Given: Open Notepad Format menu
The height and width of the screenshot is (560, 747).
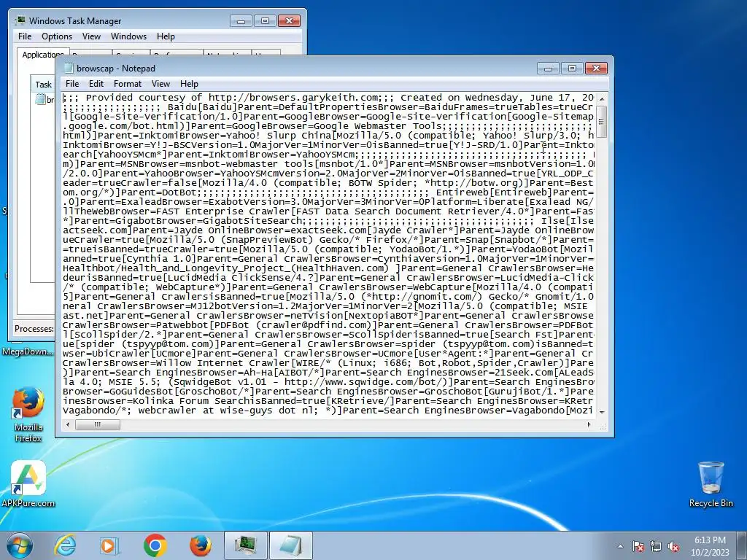Looking at the screenshot, I should click(127, 84).
